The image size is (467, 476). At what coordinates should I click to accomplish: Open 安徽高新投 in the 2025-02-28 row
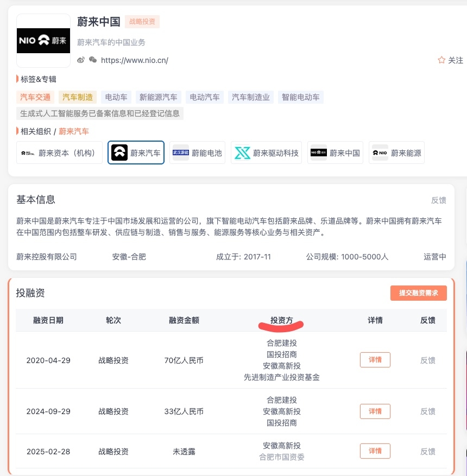click(281, 446)
